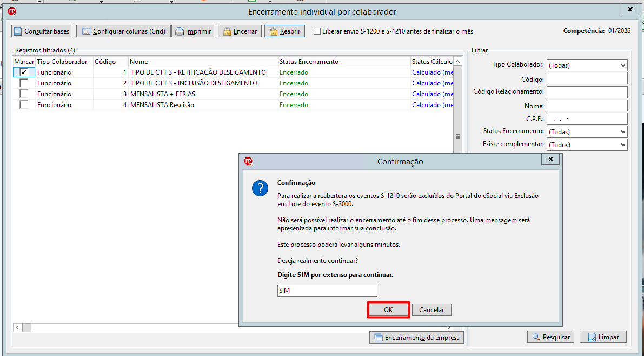This screenshot has height=356, width=644.
Task: Click the Código Relacionamento input field
Action: [x=587, y=92]
